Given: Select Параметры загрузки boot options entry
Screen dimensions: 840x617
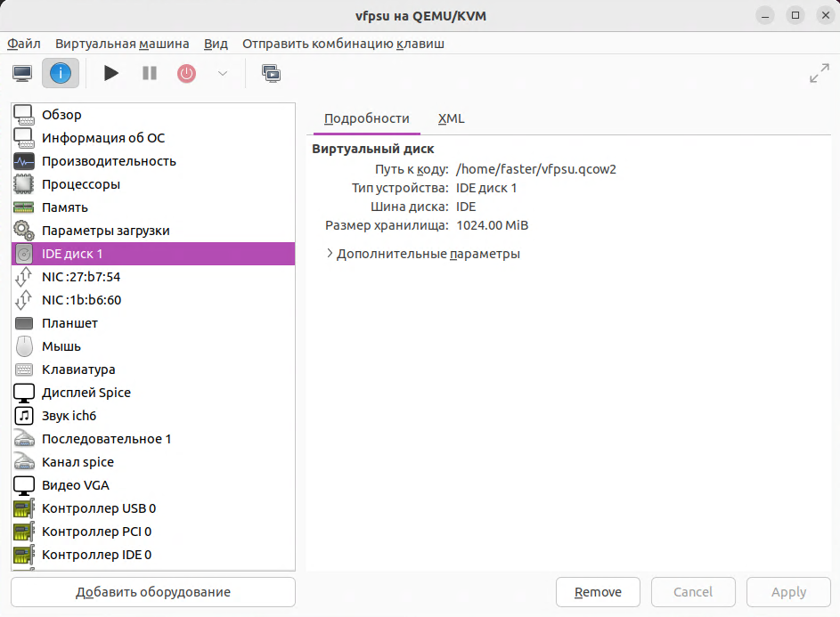Looking at the screenshot, I should [x=105, y=231].
